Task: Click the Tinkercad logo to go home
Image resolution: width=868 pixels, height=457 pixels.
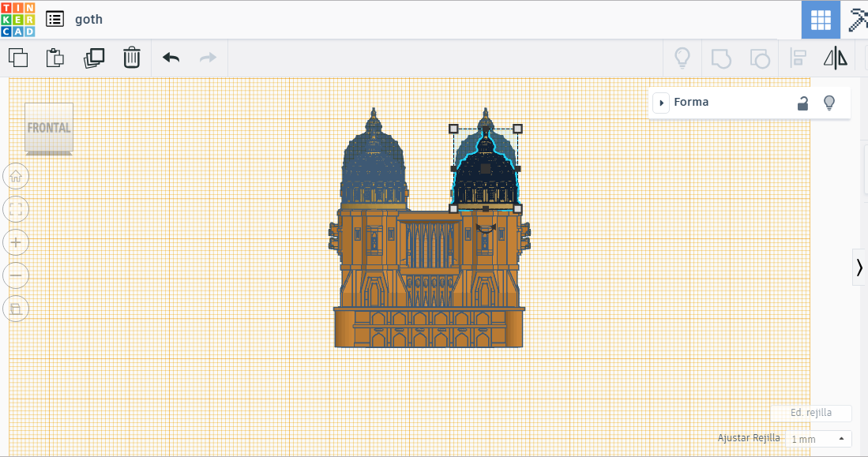Action: 17,19
